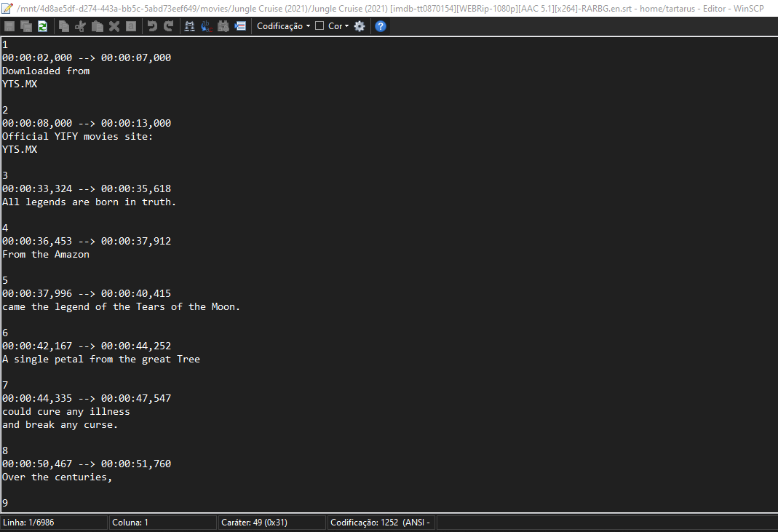Image resolution: width=778 pixels, height=532 pixels.
Task: Toggle the Cor color checkbox
Action: pyautogui.click(x=319, y=25)
